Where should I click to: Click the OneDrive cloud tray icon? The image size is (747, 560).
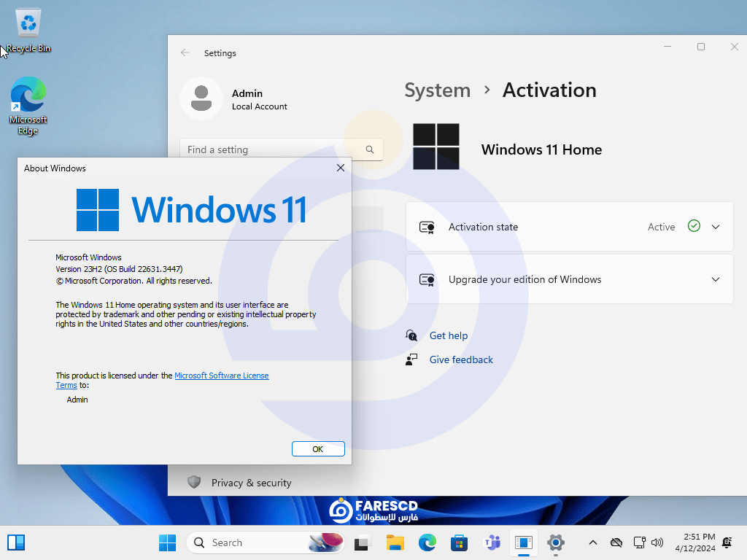pyautogui.click(x=616, y=542)
